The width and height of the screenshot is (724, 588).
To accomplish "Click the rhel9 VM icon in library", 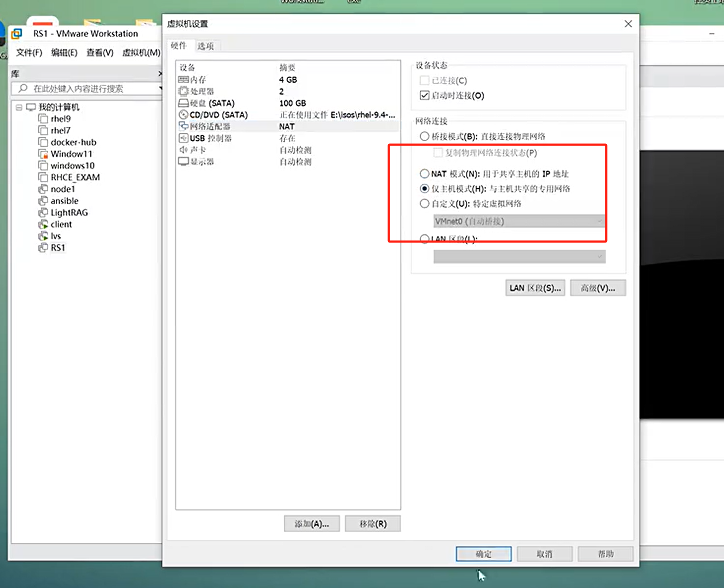I will (x=43, y=119).
